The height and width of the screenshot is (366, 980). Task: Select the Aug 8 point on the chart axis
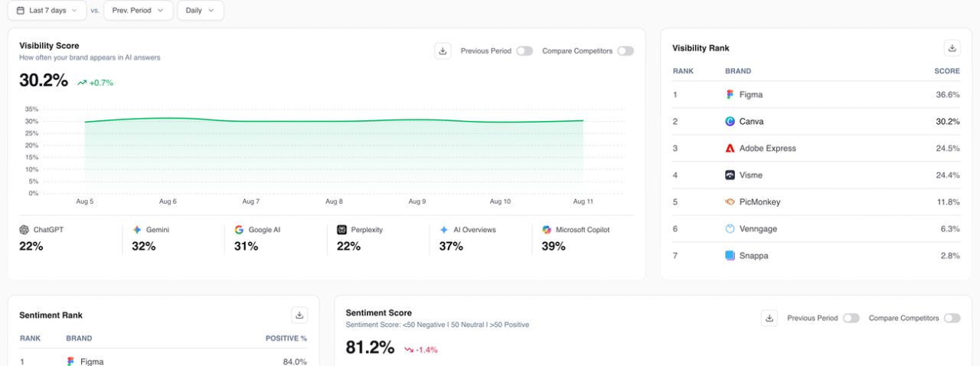tap(334, 202)
